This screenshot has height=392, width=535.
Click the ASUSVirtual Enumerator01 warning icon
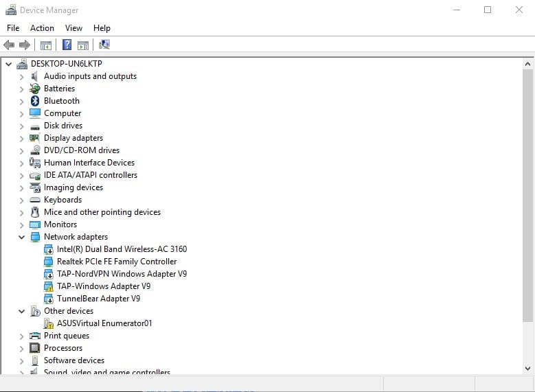tap(48, 323)
